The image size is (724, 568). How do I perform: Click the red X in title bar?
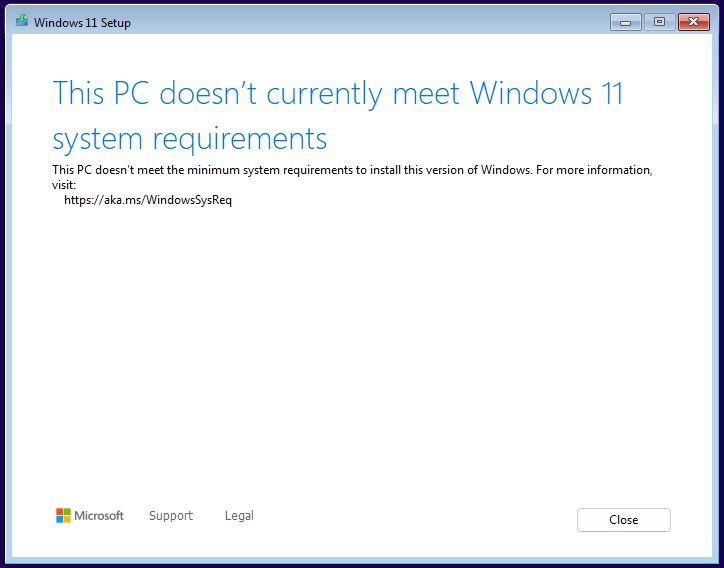coord(692,22)
